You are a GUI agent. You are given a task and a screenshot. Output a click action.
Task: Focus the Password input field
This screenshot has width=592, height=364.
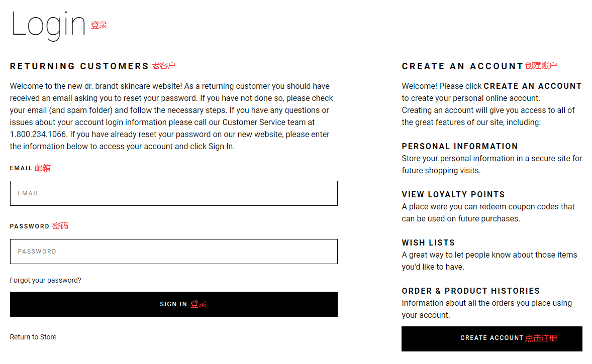[173, 252]
